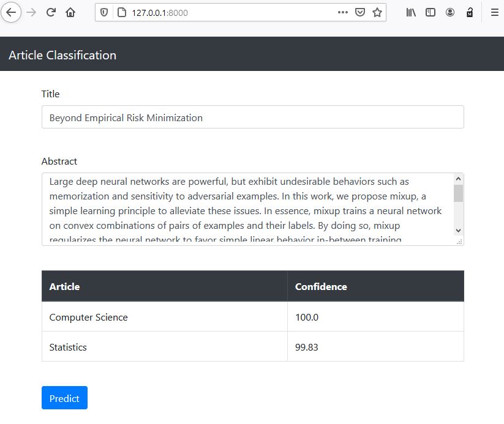Open the Firefox Library

[410, 12]
